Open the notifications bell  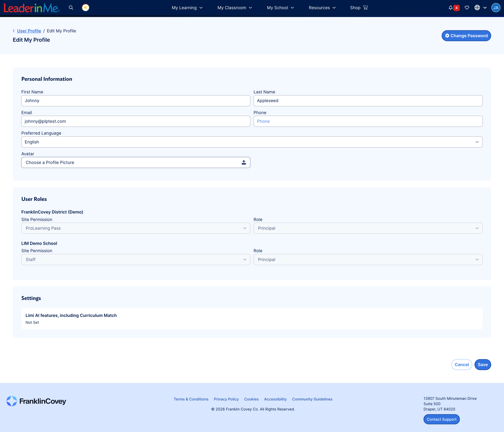point(450,8)
